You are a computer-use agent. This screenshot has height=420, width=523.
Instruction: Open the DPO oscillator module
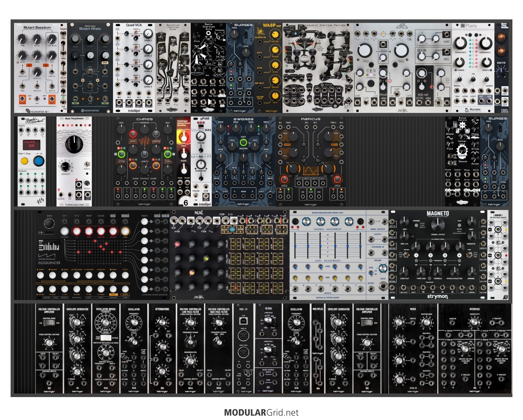[x=402, y=68]
